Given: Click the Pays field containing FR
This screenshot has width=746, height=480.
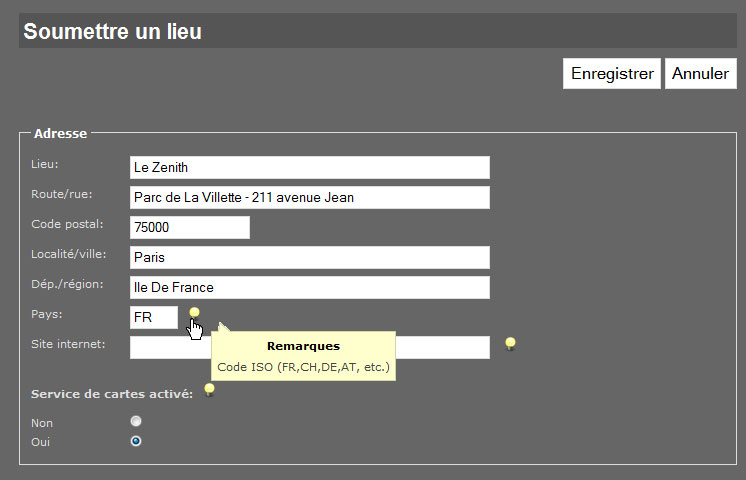Looking at the screenshot, I should [x=154, y=317].
